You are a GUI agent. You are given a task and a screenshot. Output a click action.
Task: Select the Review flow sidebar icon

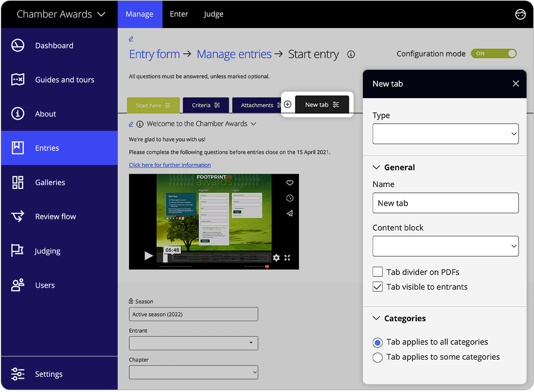coord(18,217)
